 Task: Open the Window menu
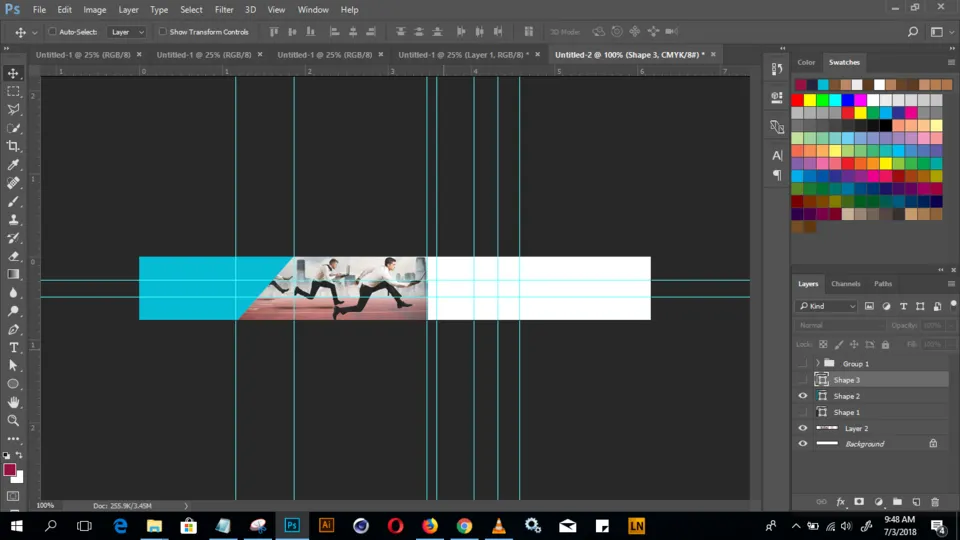tap(313, 10)
